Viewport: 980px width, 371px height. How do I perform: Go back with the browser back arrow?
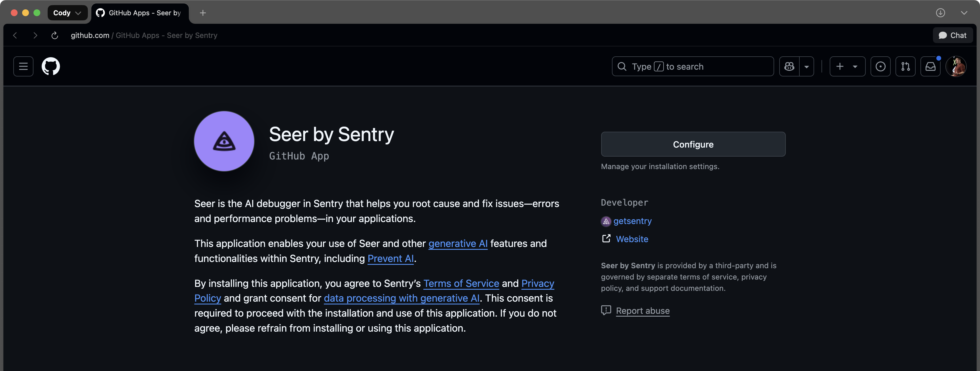click(15, 35)
